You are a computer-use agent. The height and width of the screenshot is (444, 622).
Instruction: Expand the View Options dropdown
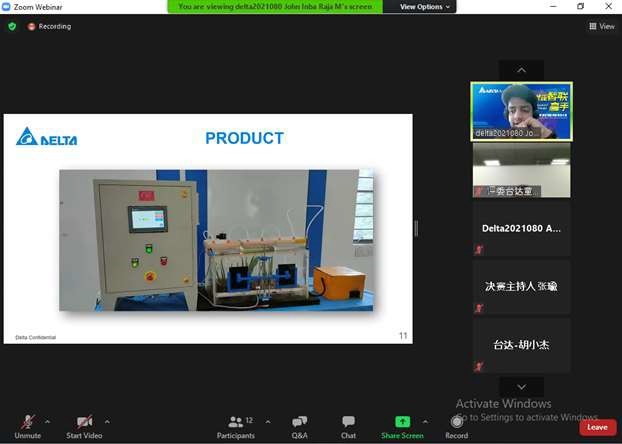[x=424, y=7]
